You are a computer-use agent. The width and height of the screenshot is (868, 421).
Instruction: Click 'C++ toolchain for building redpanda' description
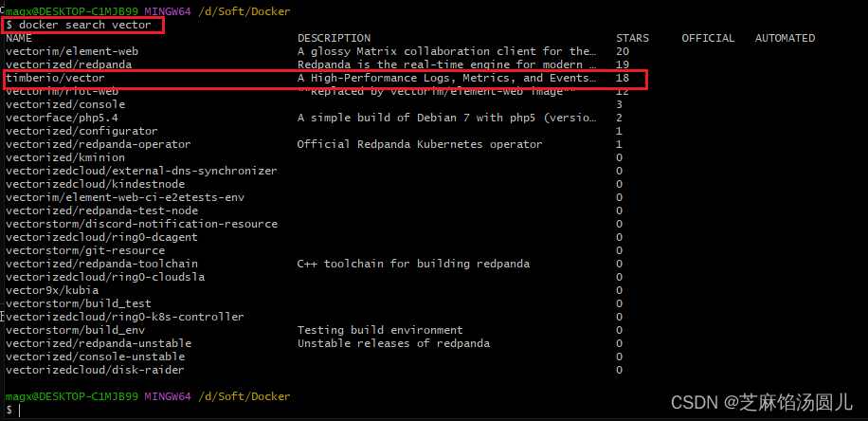[413, 265]
